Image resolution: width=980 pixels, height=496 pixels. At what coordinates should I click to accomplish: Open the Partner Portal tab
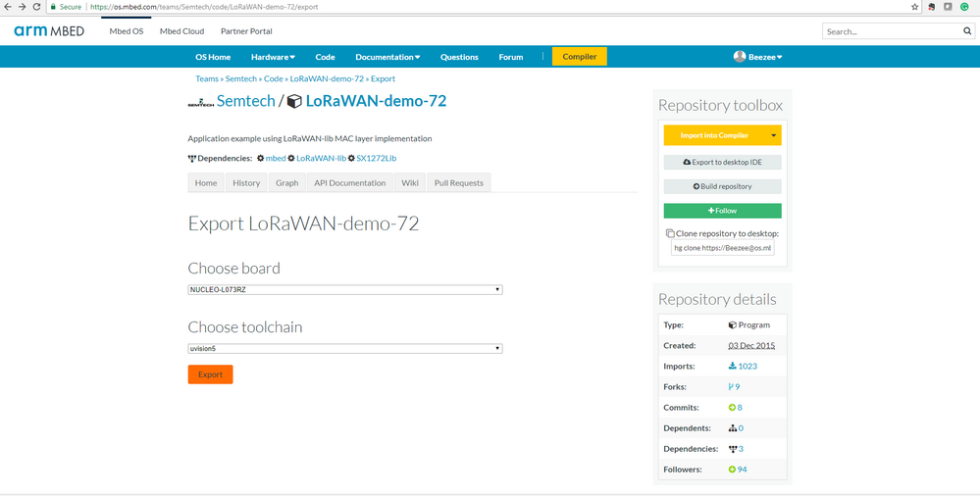246,31
